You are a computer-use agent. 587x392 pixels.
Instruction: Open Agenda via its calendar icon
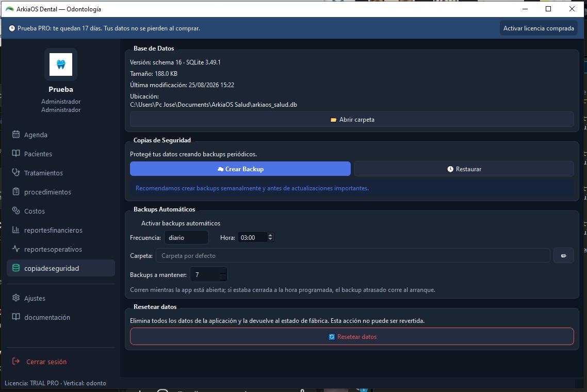15,135
